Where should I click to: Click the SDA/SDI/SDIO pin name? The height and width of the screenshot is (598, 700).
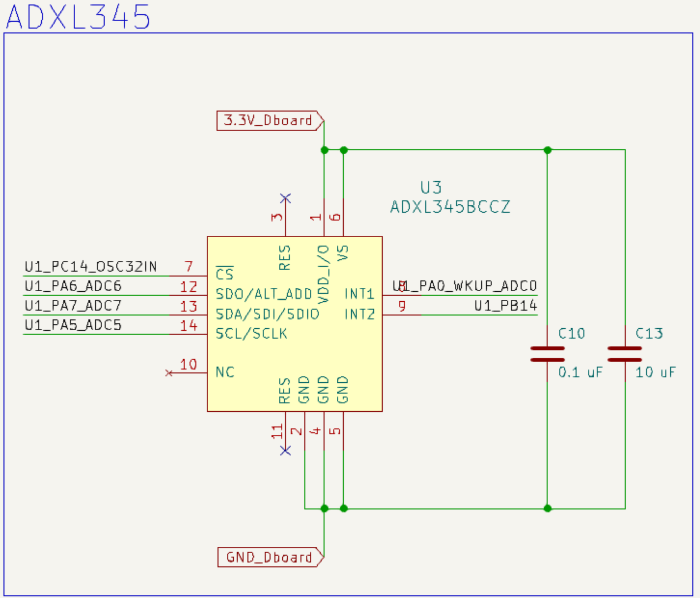click(x=268, y=314)
